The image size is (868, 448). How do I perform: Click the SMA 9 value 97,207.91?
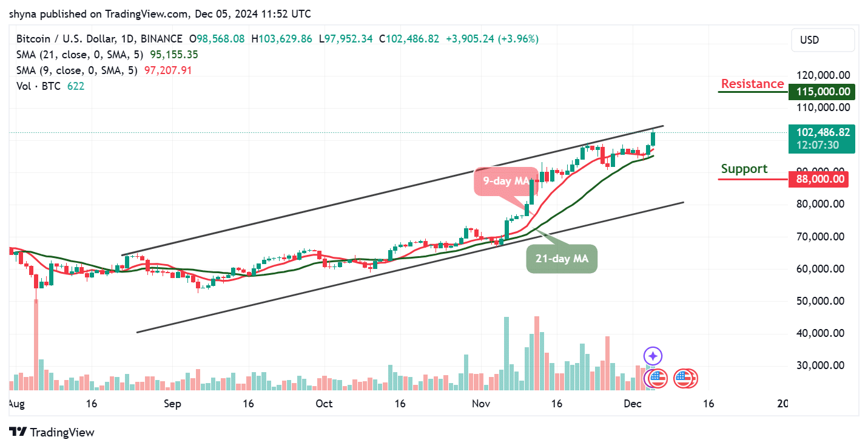[x=168, y=70]
